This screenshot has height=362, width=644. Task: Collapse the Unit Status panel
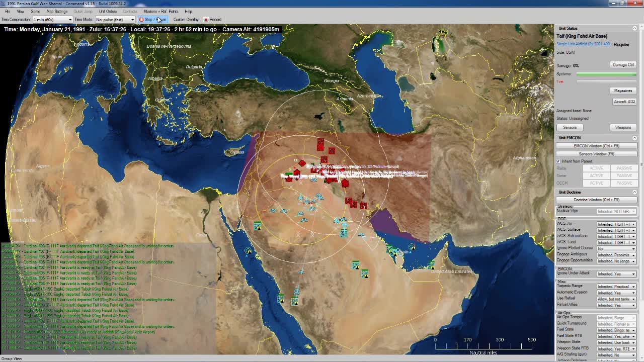pyautogui.click(x=634, y=28)
